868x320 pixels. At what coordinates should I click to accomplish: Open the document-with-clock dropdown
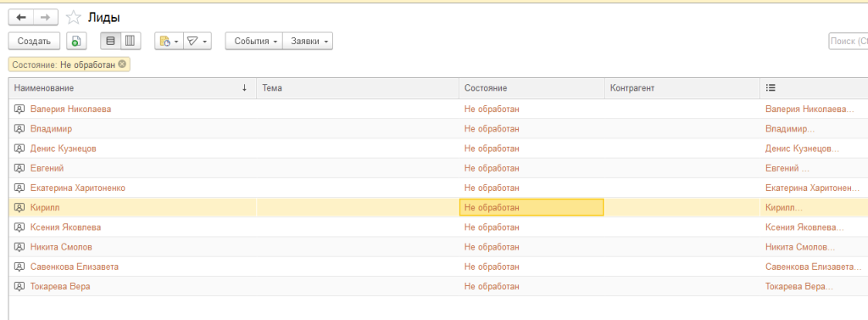[169, 41]
